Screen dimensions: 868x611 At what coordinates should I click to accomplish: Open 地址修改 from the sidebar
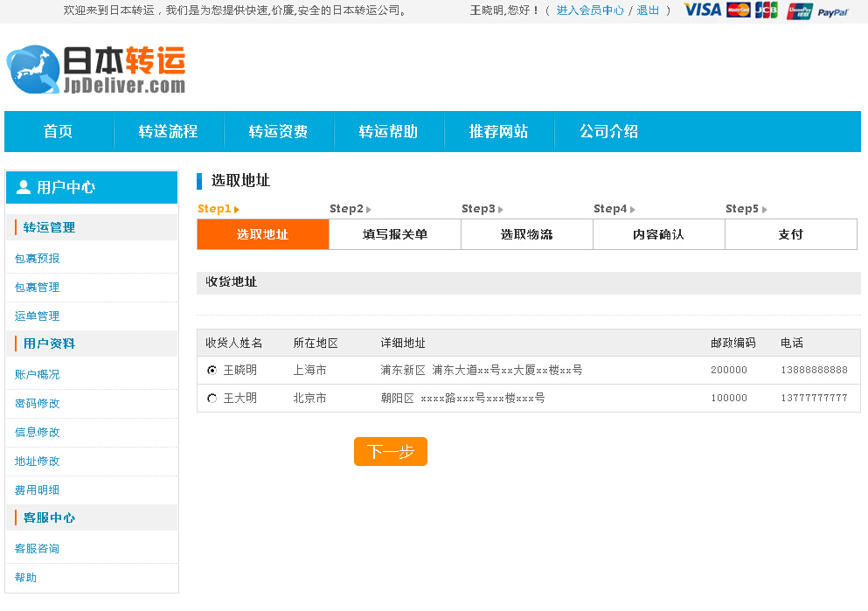click(x=37, y=461)
